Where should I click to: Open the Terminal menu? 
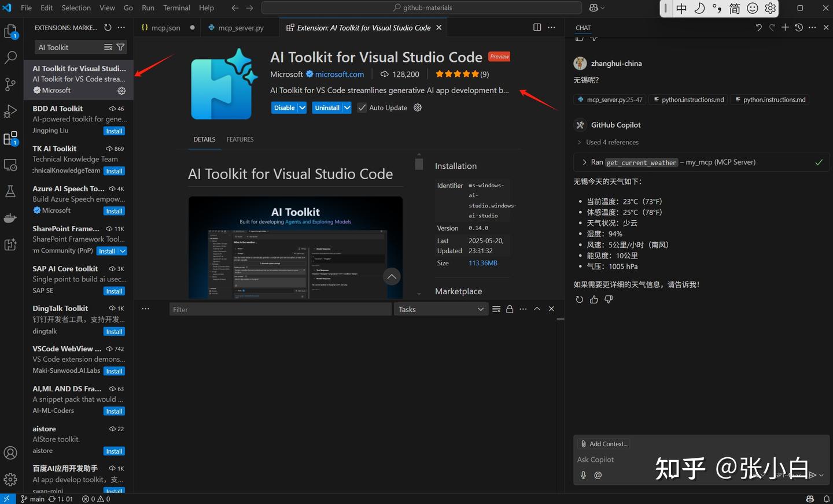coord(176,8)
